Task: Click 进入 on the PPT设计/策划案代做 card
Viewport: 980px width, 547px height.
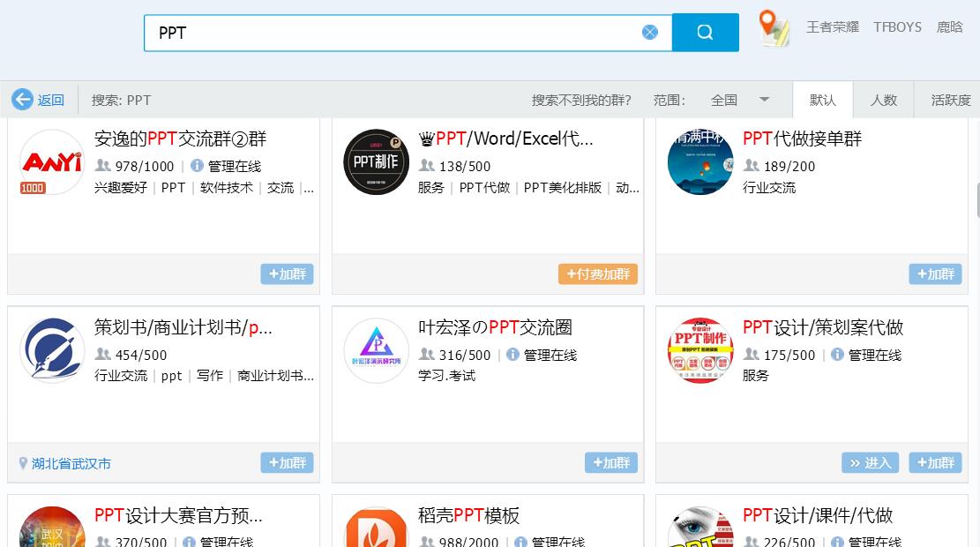Action: (870, 462)
